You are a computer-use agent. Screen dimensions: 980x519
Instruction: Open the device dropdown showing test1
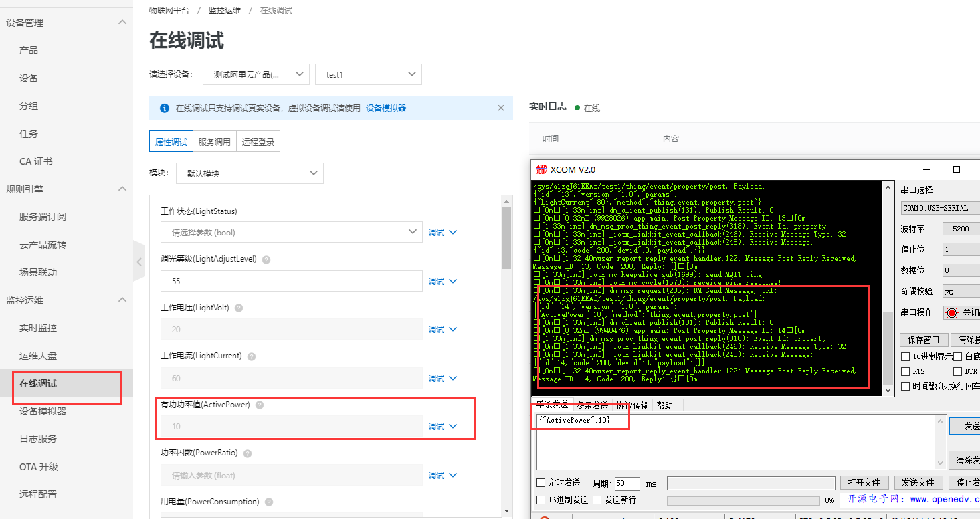(x=368, y=74)
